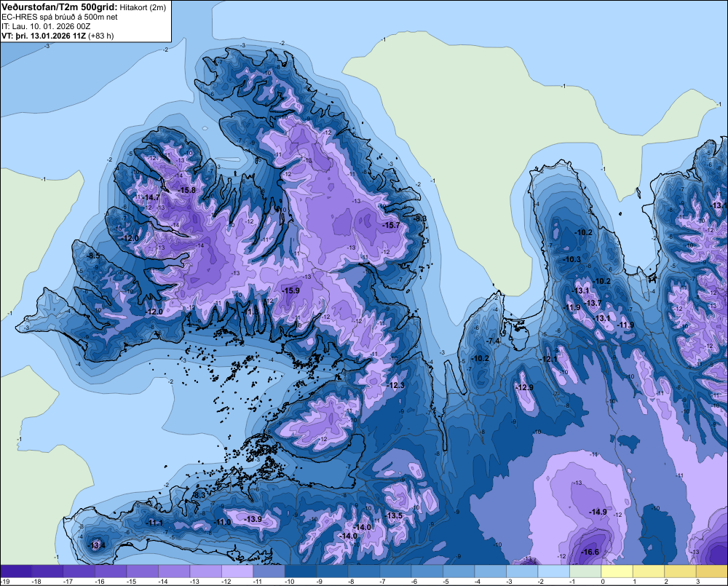Select the -12.3 temperature value
Screen dimensions: 728x586
coord(395,385)
